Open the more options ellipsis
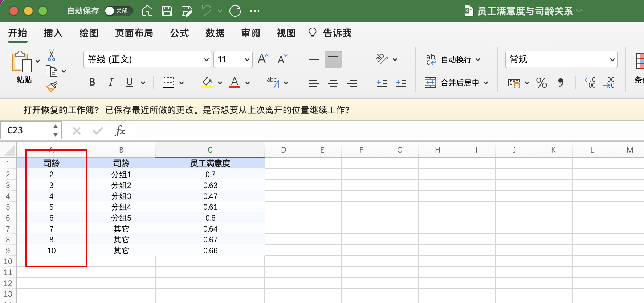The height and width of the screenshot is (303, 644). (255, 11)
